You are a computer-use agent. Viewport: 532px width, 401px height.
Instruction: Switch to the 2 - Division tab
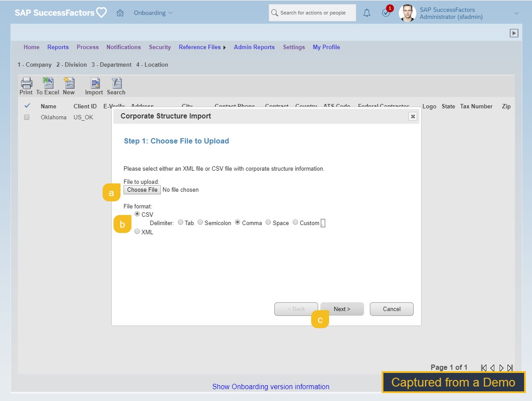pos(71,65)
